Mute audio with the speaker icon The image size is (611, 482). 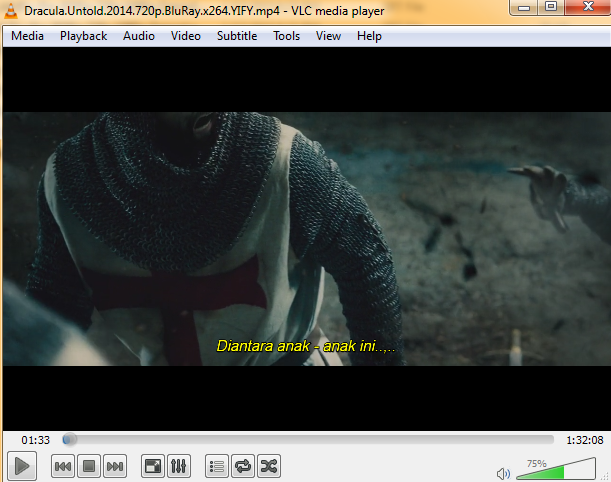503,473
